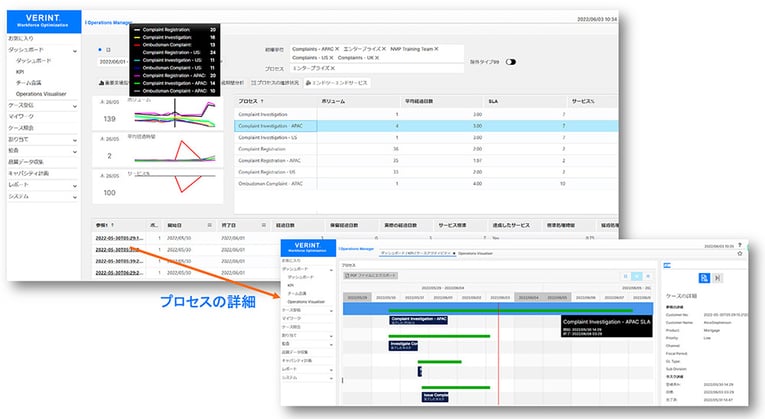The image size is (765, 419).
Task: Select Ombudsman Complaint - APAC row
Action: 426,184
